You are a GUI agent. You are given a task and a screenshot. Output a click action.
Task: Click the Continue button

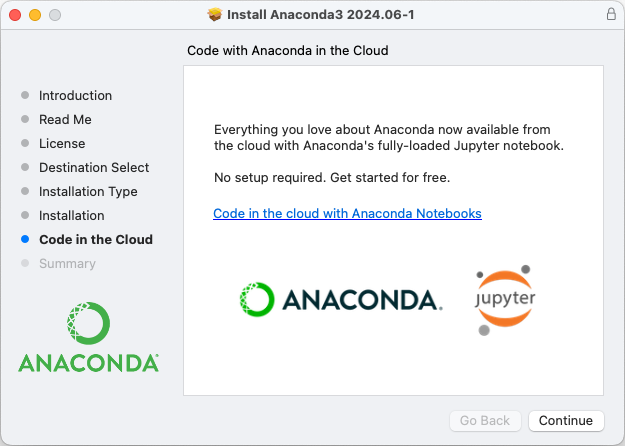click(x=566, y=421)
